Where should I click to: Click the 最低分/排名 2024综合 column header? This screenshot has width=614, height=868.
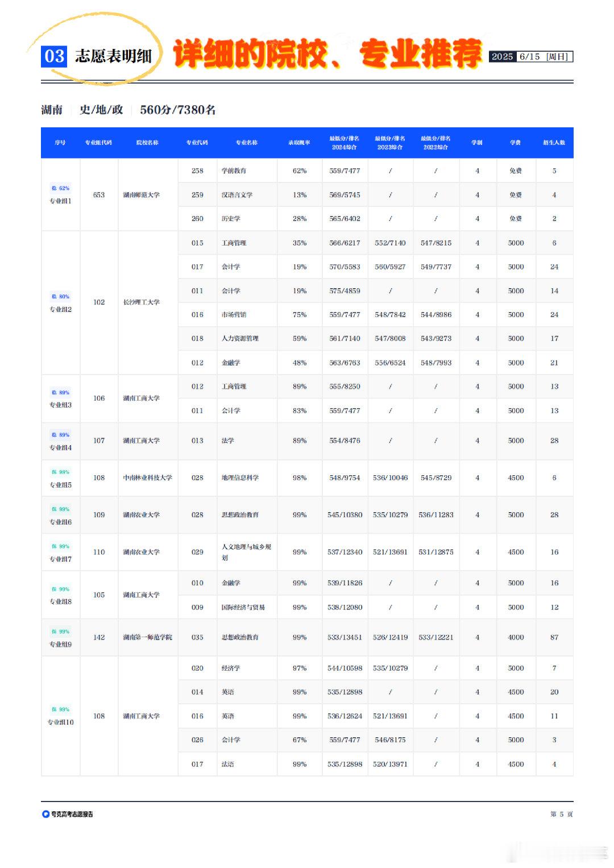345,143
